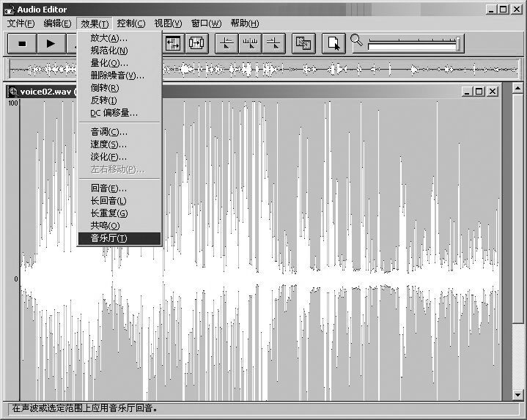The height and width of the screenshot is (420, 527).
Task: Click the page-with-cursor toolbar icon
Action: point(334,43)
